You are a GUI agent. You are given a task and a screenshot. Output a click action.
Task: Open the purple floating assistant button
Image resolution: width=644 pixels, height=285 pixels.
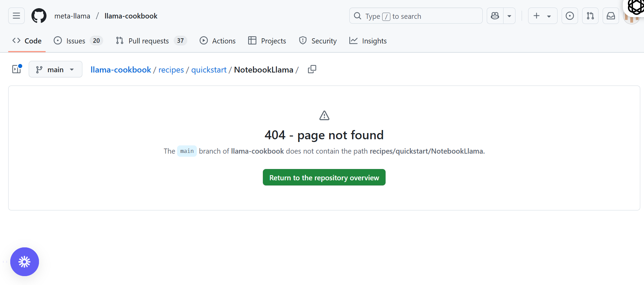25,262
